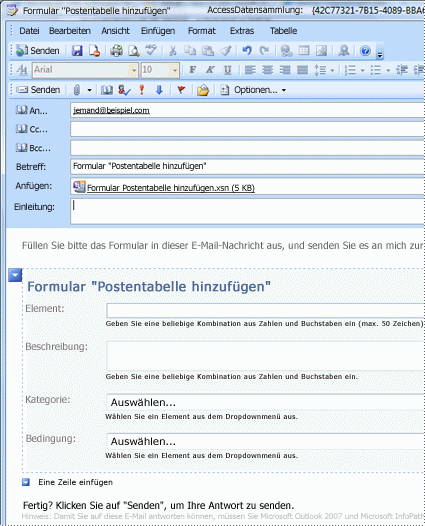Align text right

(285, 70)
